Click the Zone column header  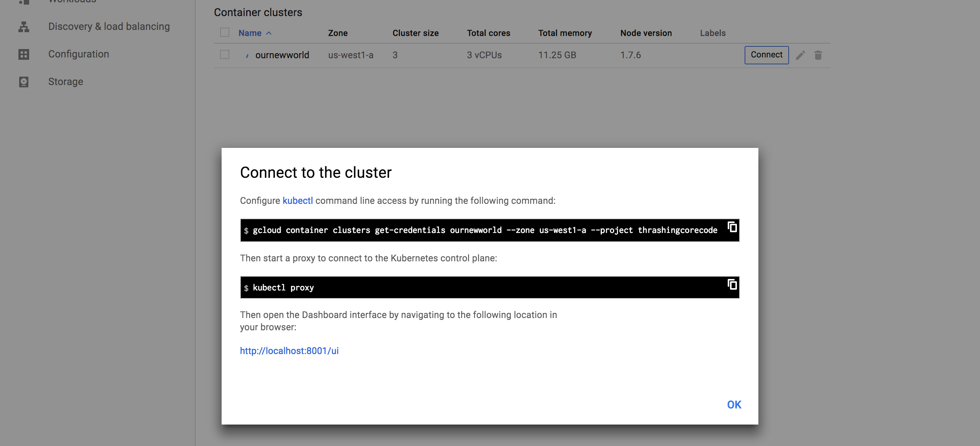[338, 33]
